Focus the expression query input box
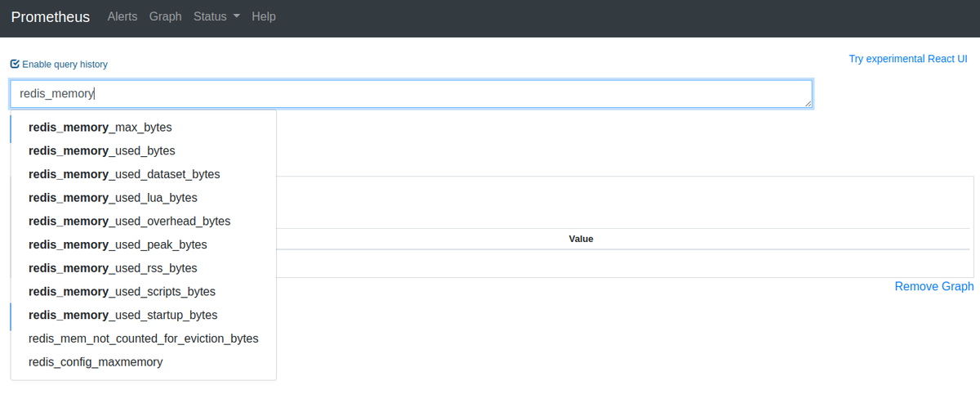 point(412,94)
